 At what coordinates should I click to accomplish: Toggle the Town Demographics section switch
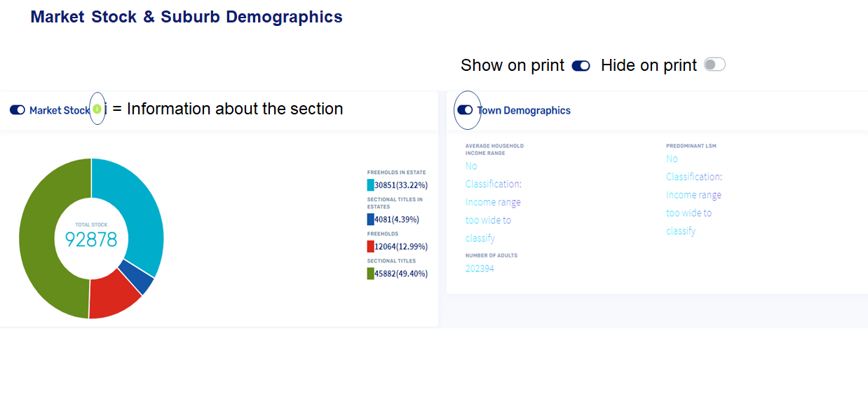pyautogui.click(x=464, y=110)
